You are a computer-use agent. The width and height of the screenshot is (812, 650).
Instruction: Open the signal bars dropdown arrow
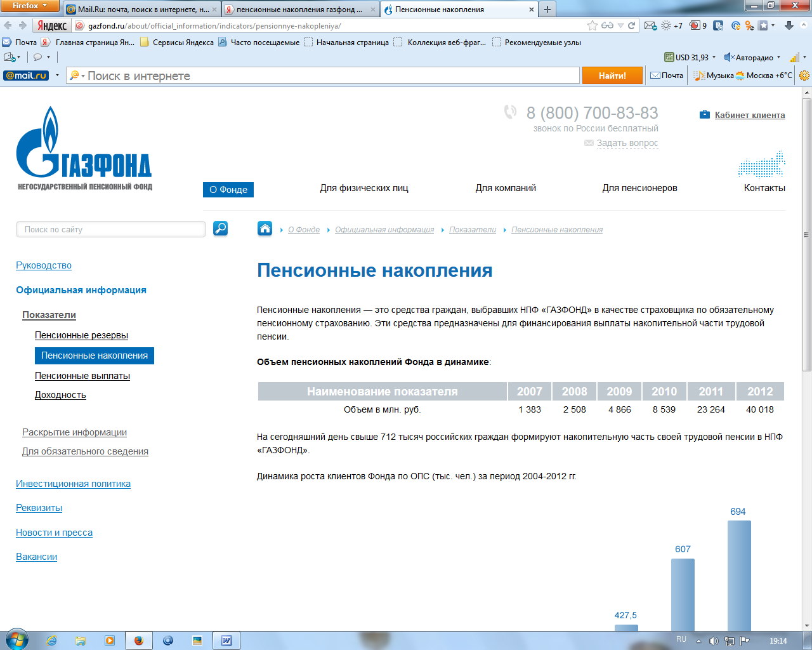[x=804, y=57]
